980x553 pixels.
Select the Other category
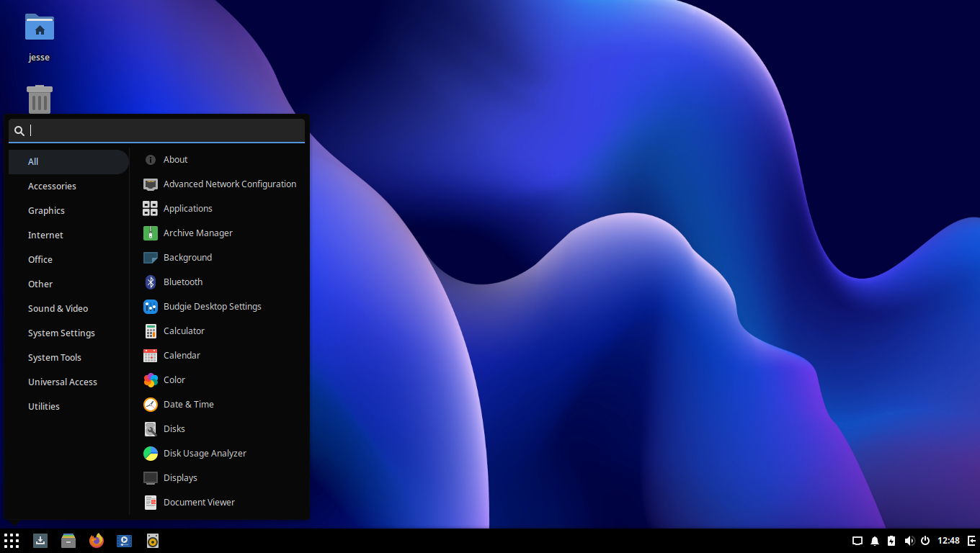click(68, 284)
